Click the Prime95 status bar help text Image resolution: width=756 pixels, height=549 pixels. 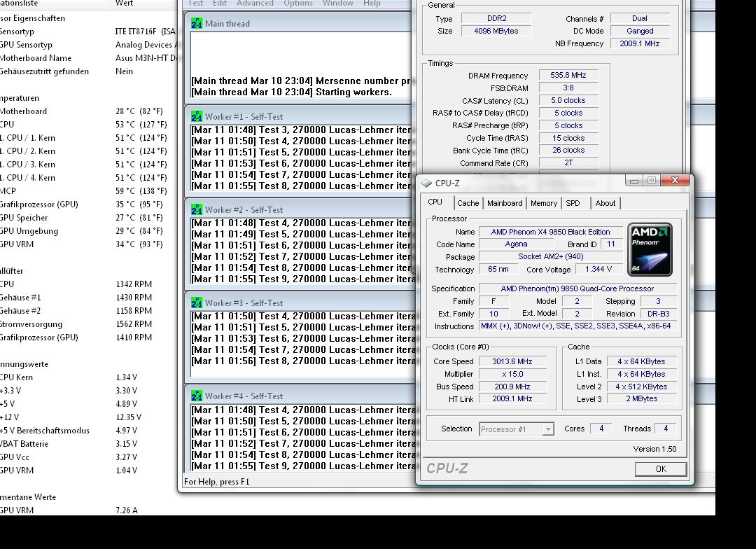click(217, 482)
